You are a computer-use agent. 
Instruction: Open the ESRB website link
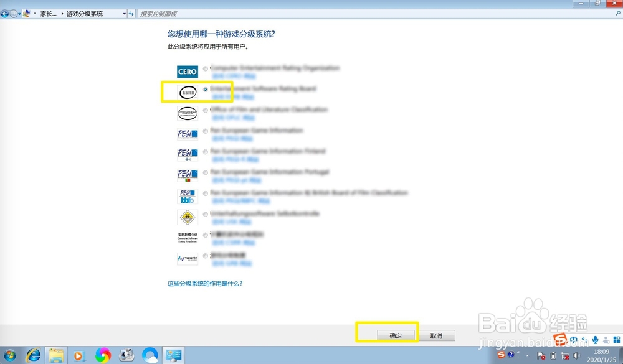(233, 97)
